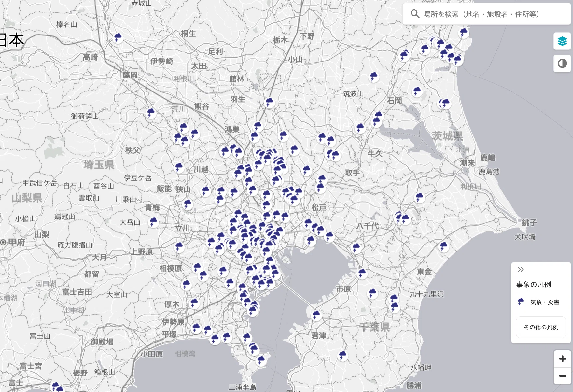Click the 小田原 city label
The height and width of the screenshot is (392, 573).
coord(152,354)
